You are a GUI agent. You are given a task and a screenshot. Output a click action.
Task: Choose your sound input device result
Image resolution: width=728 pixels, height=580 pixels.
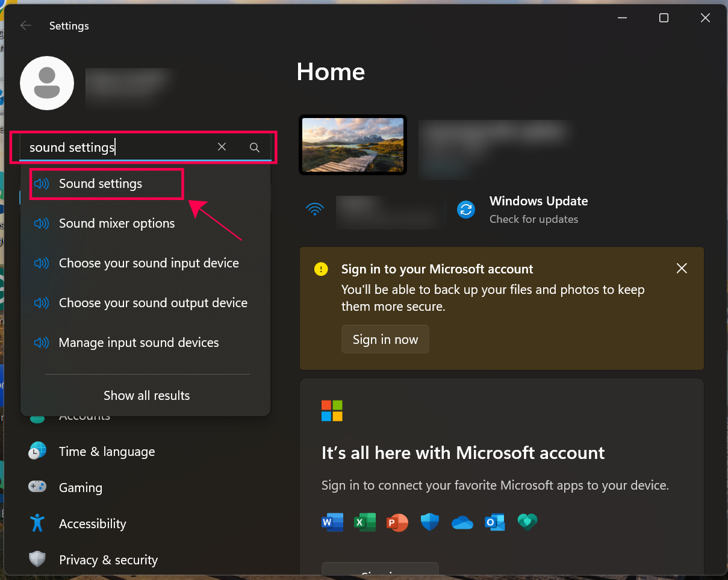(x=145, y=263)
